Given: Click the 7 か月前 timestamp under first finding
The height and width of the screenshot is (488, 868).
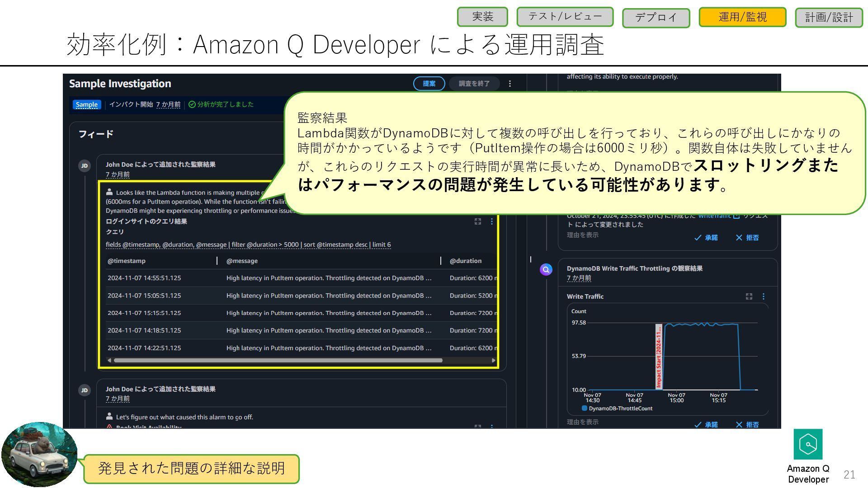Looking at the screenshot, I should click(118, 174).
